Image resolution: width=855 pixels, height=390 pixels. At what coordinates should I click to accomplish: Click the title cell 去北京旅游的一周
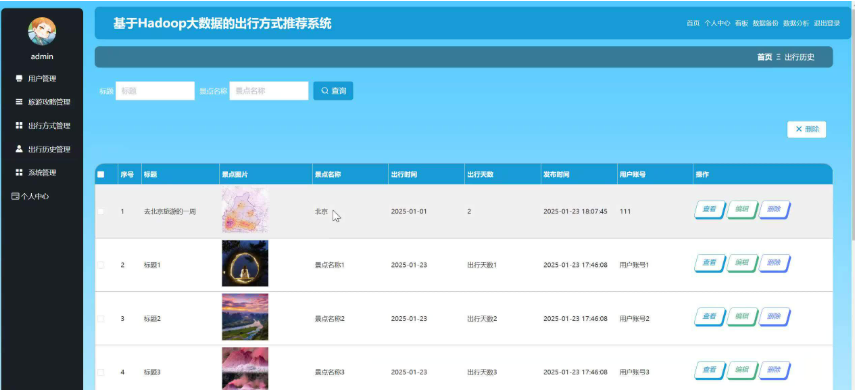tap(170, 212)
